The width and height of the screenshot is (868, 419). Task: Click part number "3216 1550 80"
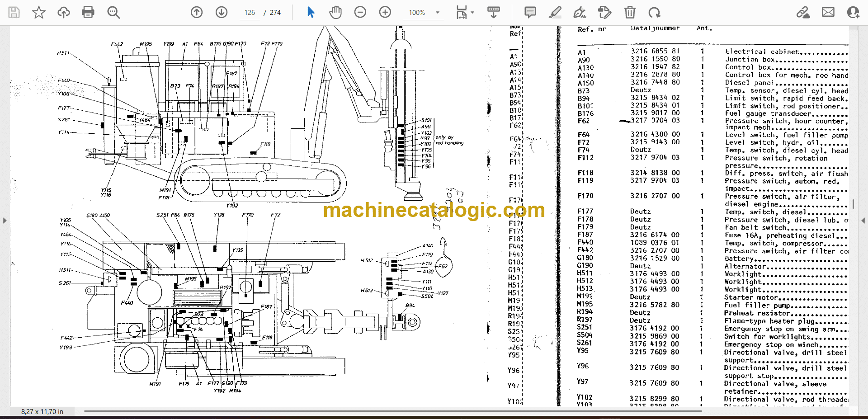(655, 59)
